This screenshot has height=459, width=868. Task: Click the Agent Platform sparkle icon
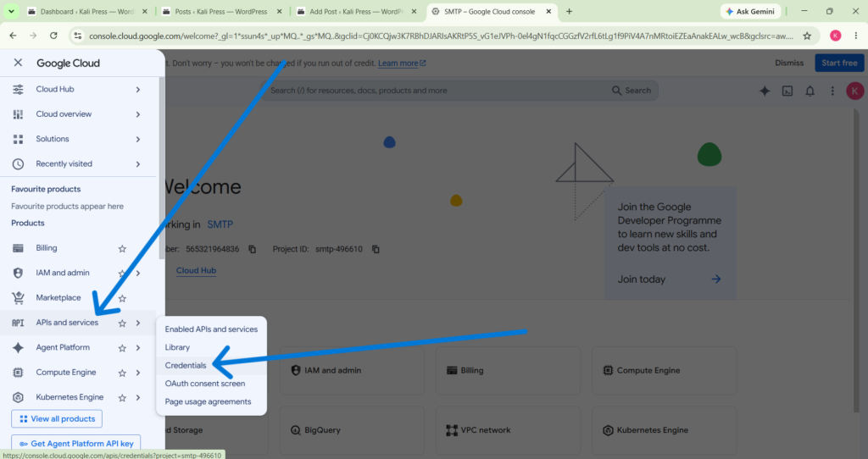point(18,347)
